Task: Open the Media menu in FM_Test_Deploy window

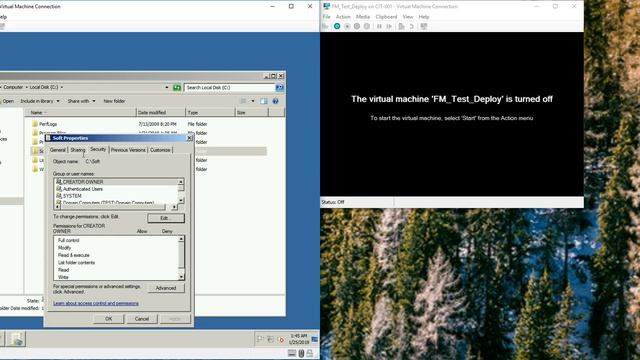Action: [362, 17]
